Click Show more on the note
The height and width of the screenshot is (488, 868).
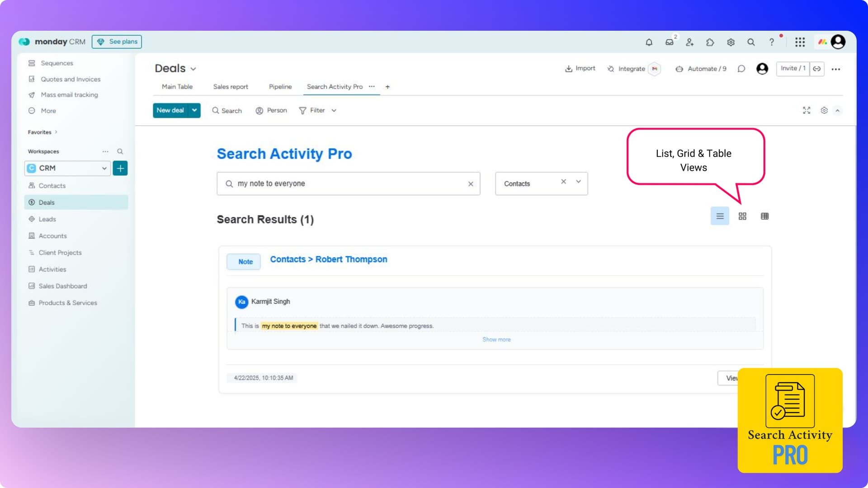(496, 340)
